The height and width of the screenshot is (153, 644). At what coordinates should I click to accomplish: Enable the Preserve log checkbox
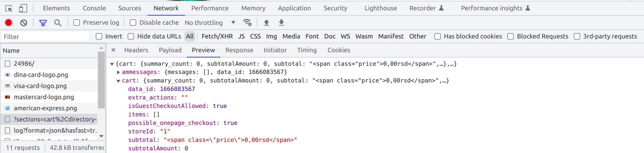(x=77, y=23)
